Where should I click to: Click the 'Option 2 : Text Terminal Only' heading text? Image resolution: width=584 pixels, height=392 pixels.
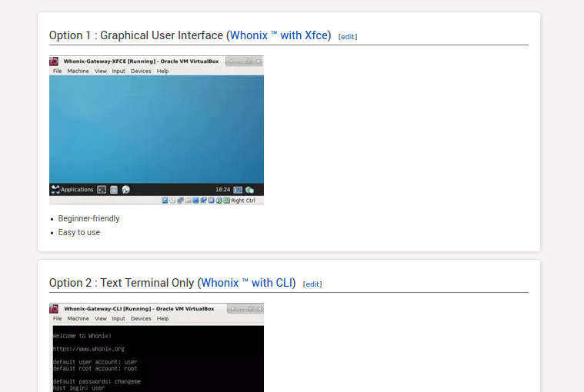[122, 283]
